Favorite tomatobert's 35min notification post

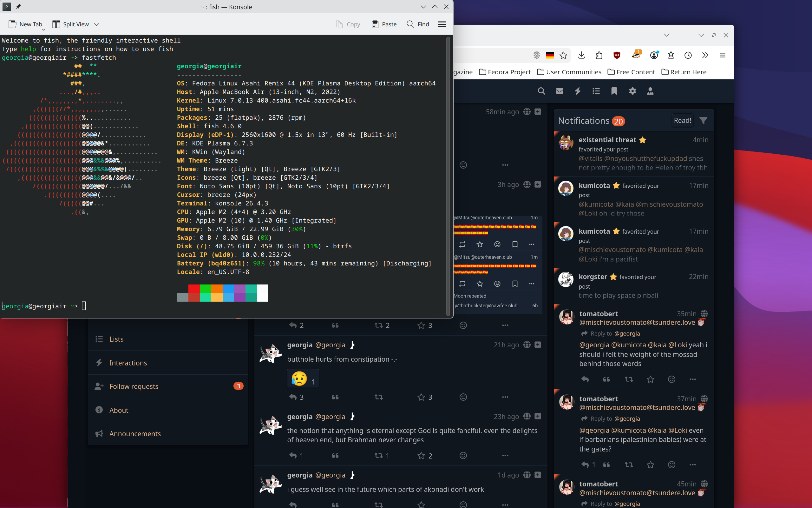tap(650, 379)
